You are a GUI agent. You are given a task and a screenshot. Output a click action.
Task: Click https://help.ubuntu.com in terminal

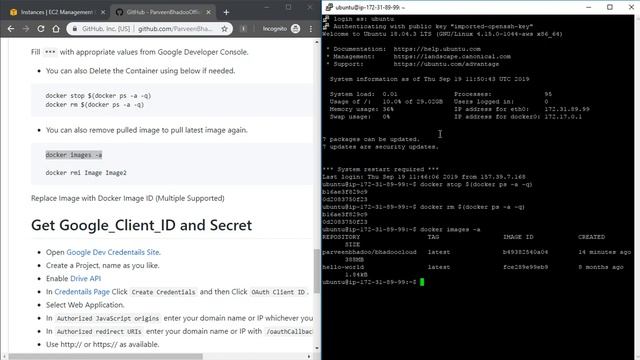(x=437, y=49)
